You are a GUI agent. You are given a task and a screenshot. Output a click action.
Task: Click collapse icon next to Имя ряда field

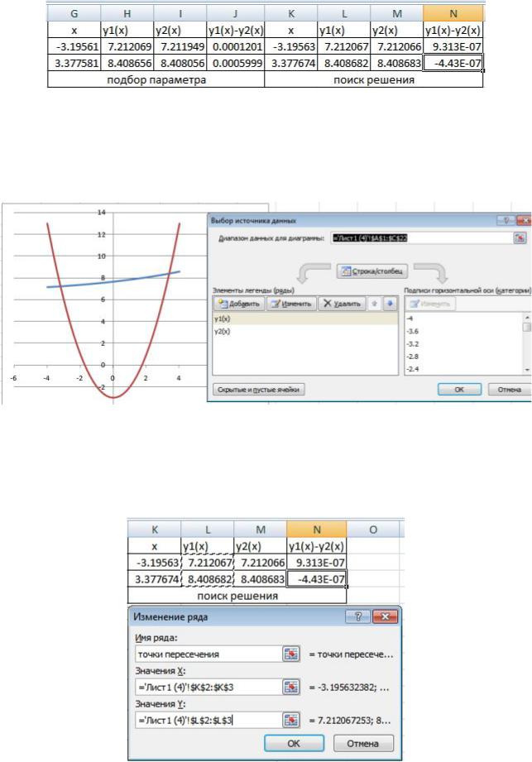[291, 654]
